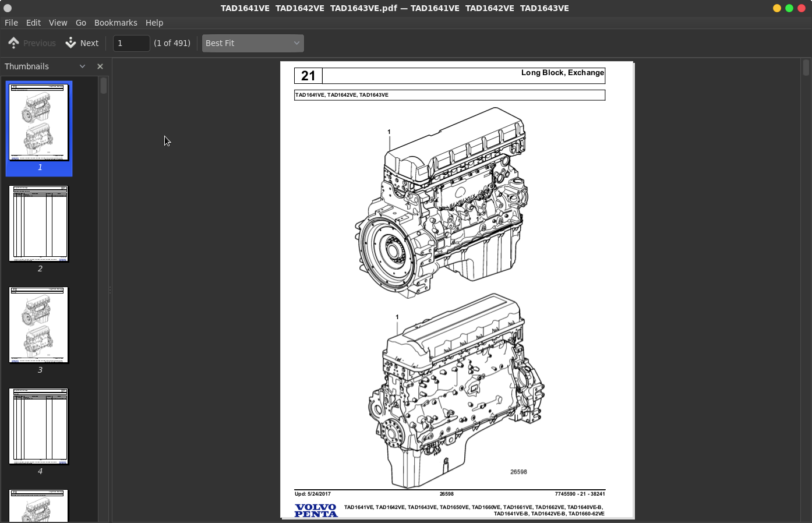Click the green maximize window button
The width and height of the screenshot is (812, 523).
pyautogui.click(x=789, y=8)
